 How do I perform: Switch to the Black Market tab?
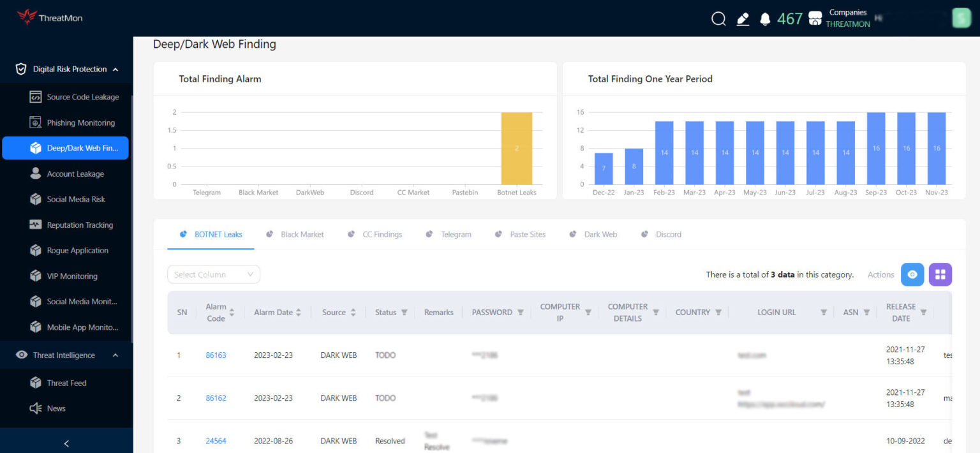click(x=301, y=234)
